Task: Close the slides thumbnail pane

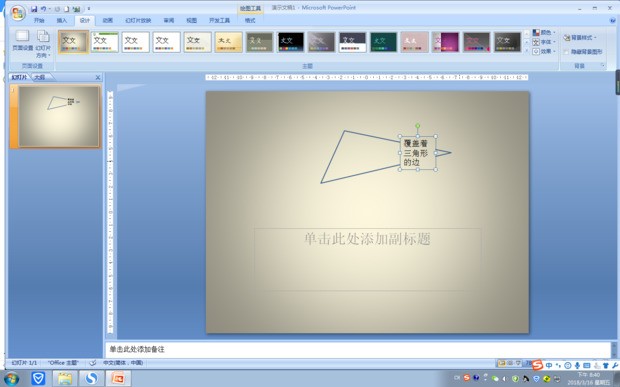Action: click(x=98, y=77)
